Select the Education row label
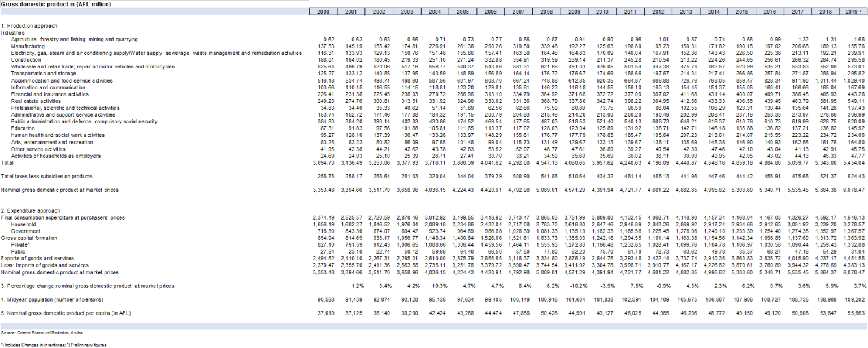868x348 pixels. click(x=23, y=128)
